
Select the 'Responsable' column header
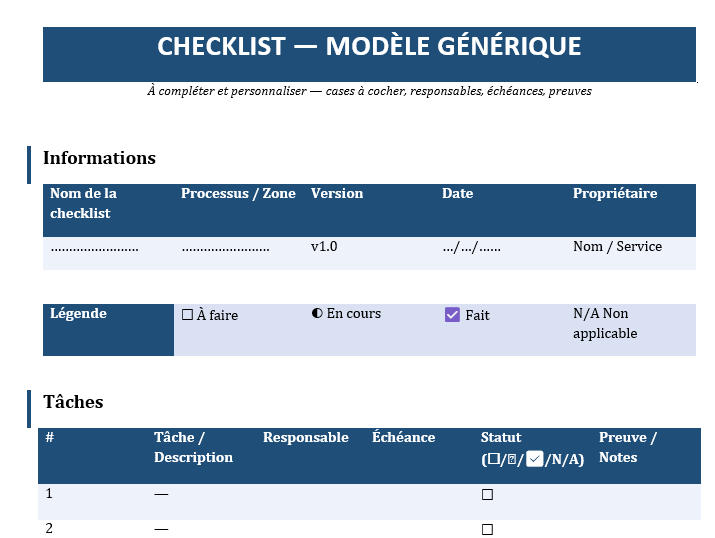coord(305,438)
